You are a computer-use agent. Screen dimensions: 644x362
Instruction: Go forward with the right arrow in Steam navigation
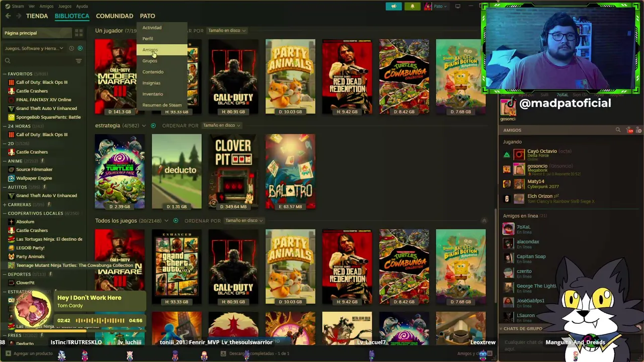(19, 16)
